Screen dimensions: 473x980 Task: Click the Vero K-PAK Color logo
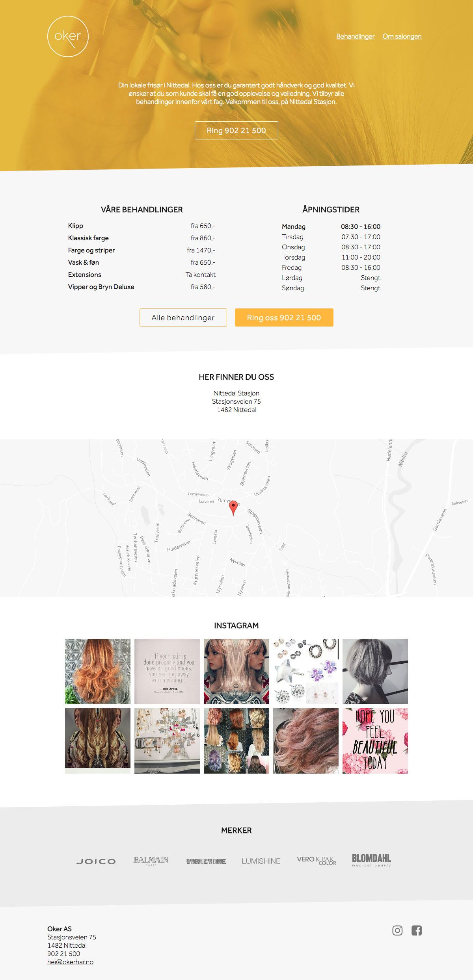pyautogui.click(x=317, y=861)
